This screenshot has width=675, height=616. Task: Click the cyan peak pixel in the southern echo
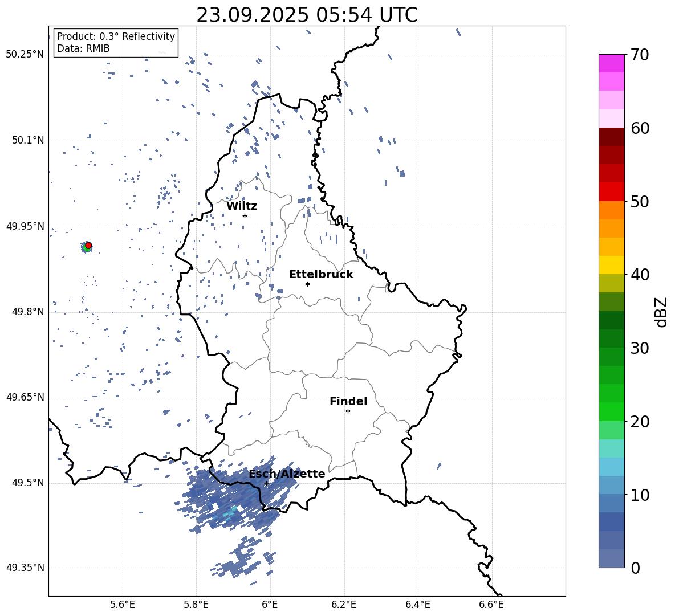[230, 513]
